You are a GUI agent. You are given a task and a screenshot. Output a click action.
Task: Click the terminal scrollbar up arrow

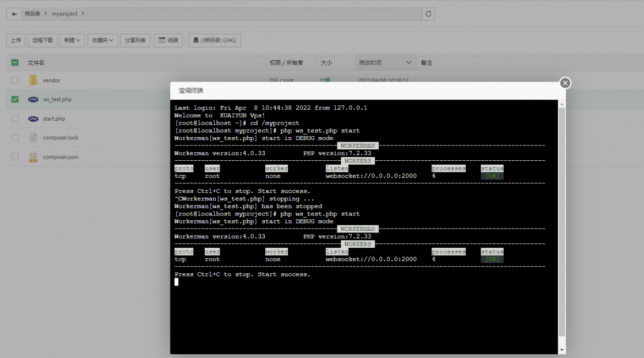point(562,105)
